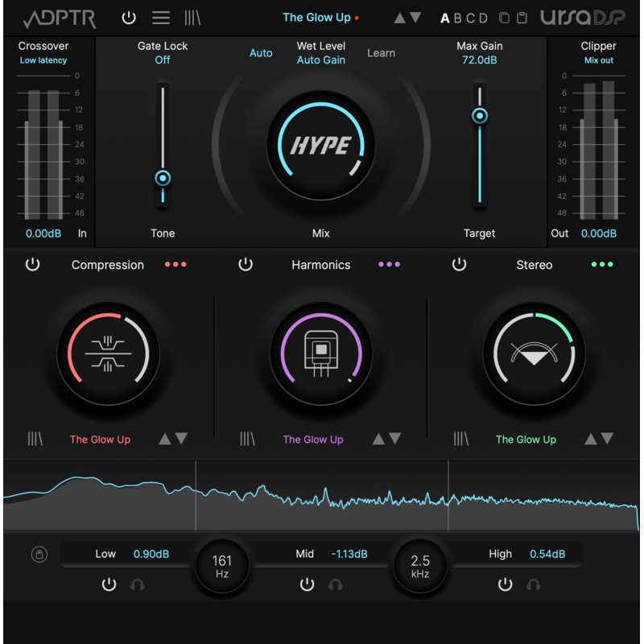Image resolution: width=644 pixels, height=644 pixels.
Task: Change the Gate Lock Off setting
Action: [x=163, y=60]
